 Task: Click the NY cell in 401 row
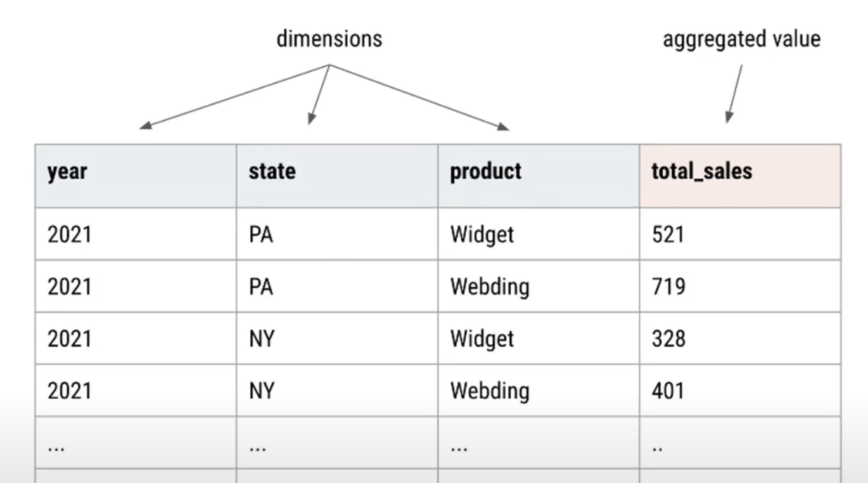pyautogui.click(x=337, y=390)
